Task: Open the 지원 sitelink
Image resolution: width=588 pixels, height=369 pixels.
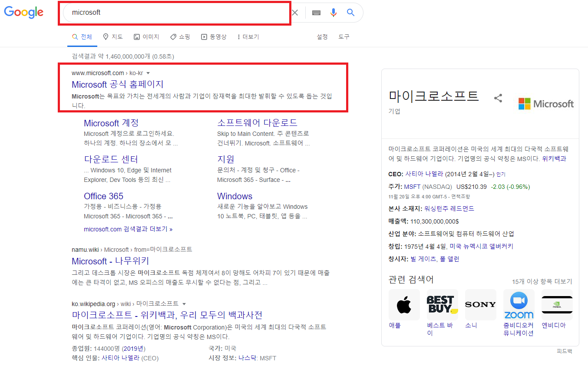Action: click(x=226, y=159)
